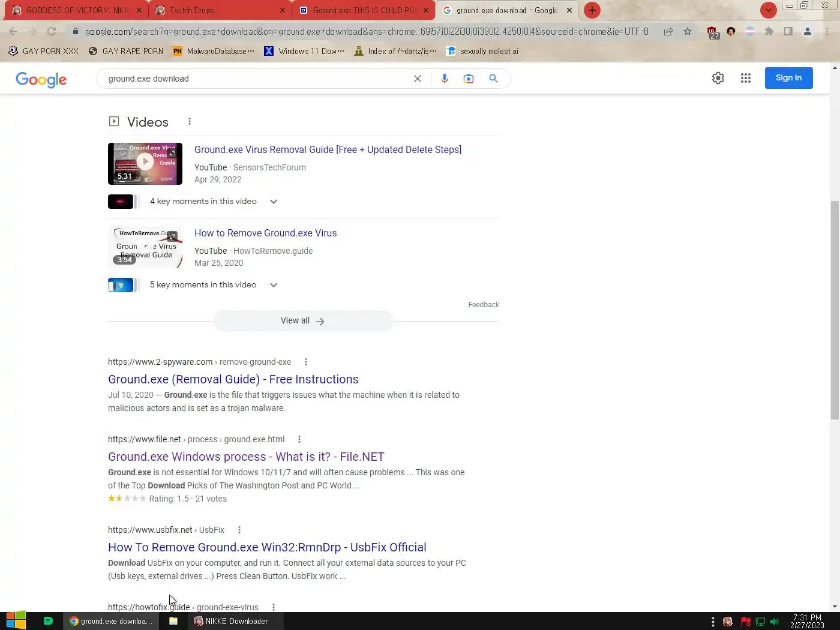The image size is (840, 630).
Task: Open Ground.exe Windows process File.NET result
Action: (x=246, y=457)
